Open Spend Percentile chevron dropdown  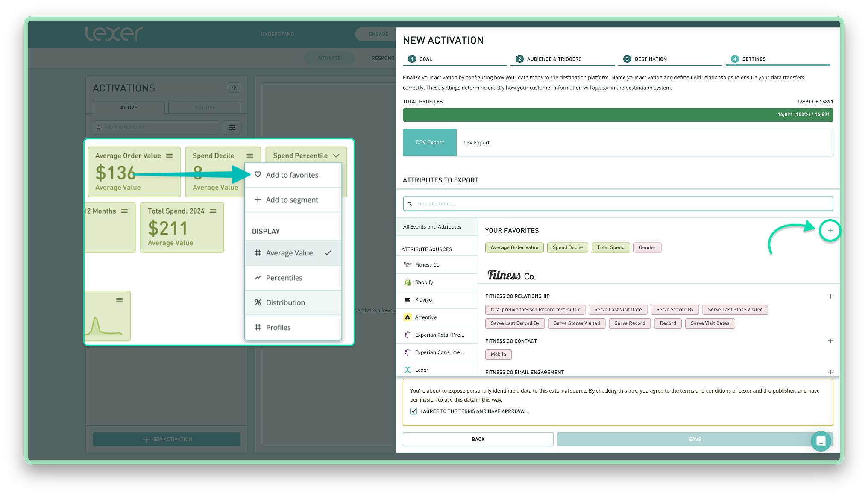pos(336,156)
